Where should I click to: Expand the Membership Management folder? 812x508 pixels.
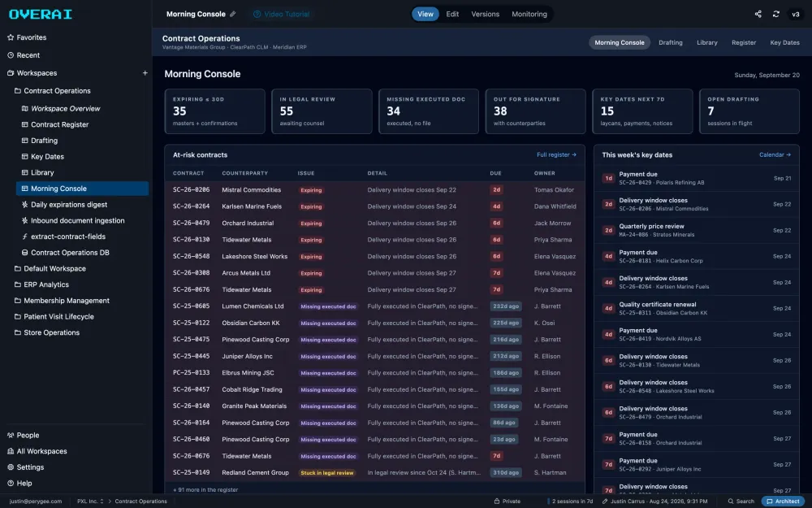pyautogui.click(x=62, y=301)
